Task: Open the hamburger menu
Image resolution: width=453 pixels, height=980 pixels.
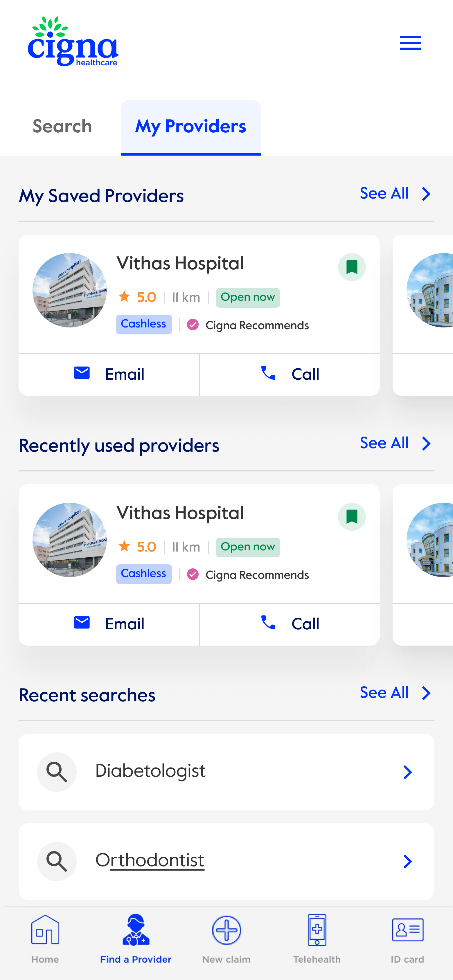Action: point(410,43)
